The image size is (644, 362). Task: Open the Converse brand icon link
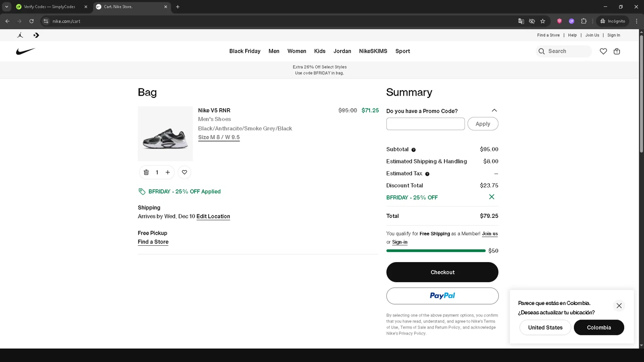(36, 35)
